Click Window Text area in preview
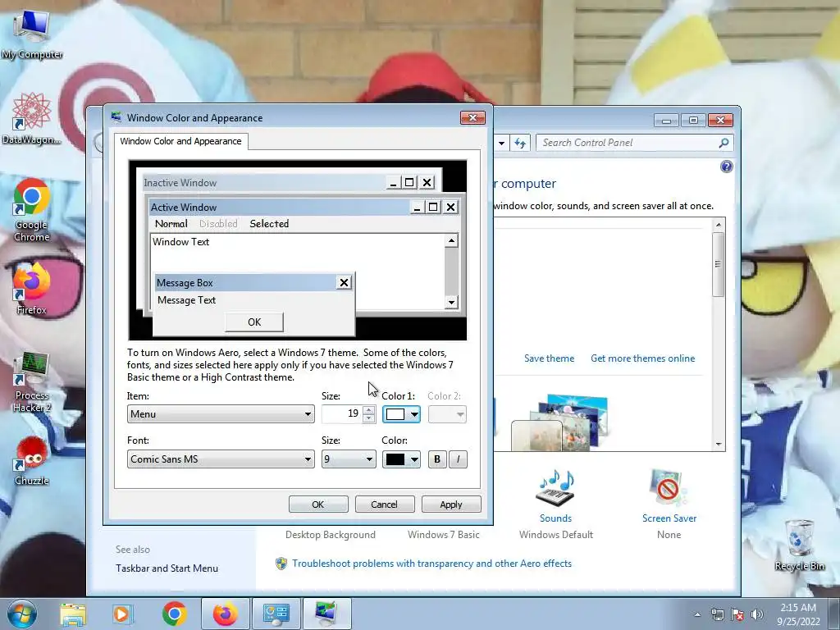 tap(181, 242)
